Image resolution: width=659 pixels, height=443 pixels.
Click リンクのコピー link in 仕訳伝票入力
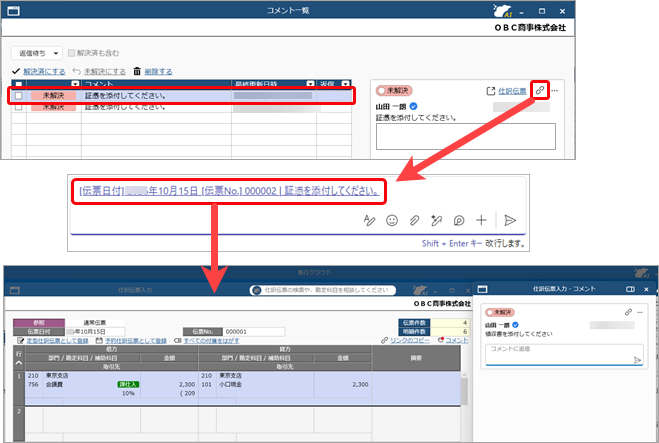click(410, 340)
